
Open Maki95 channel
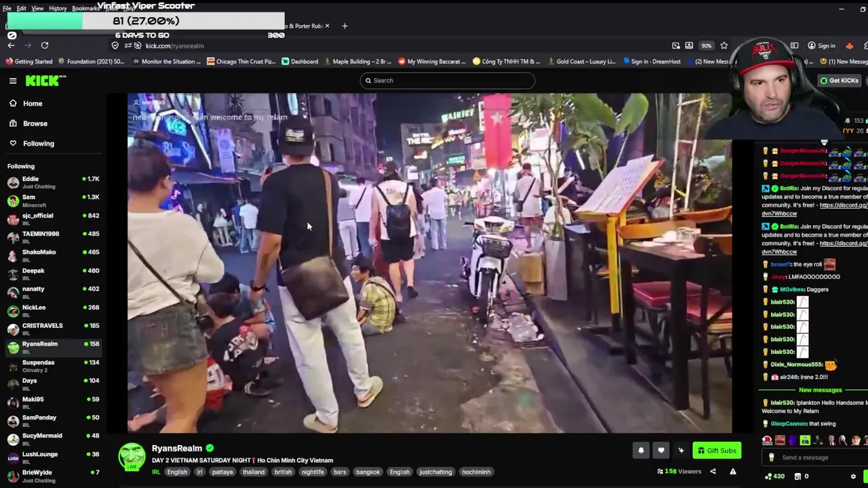coord(53,403)
